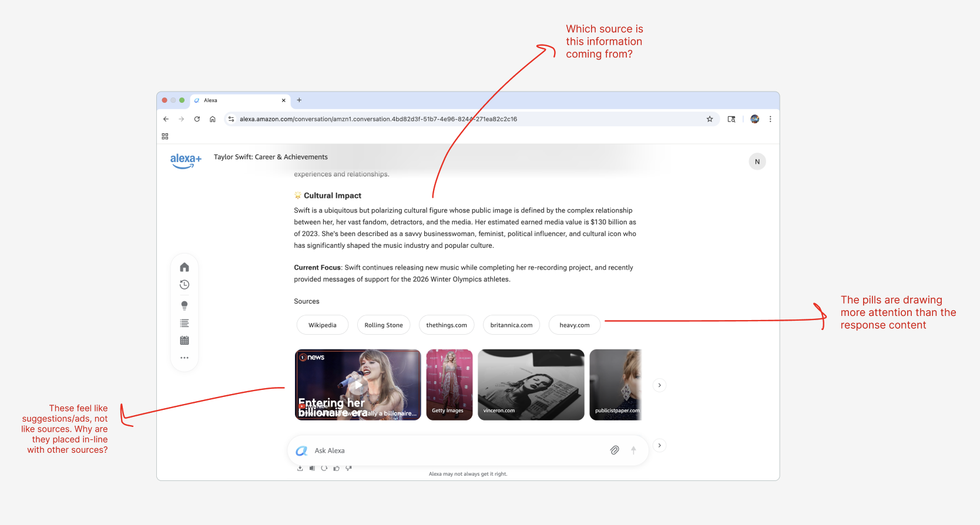Regenerate the Alexa response

pos(324,468)
